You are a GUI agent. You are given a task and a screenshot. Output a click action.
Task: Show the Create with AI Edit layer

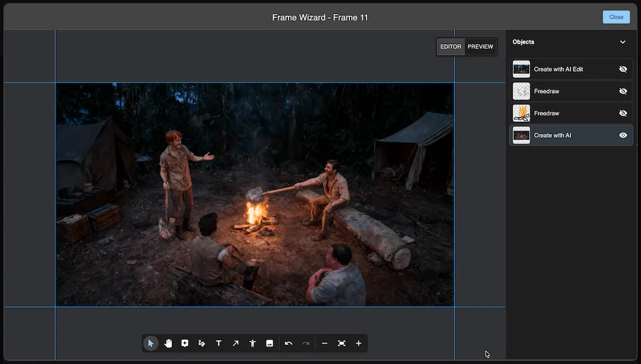click(x=623, y=69)
